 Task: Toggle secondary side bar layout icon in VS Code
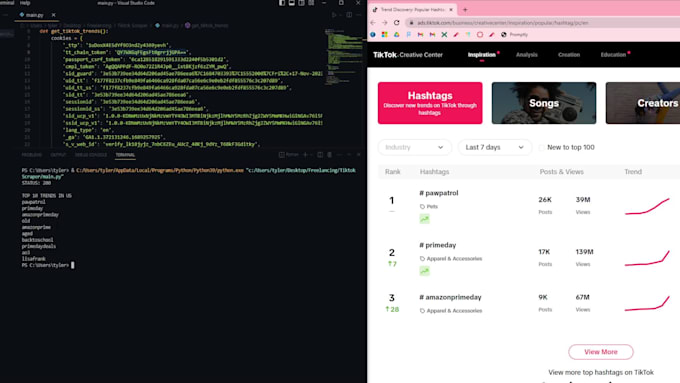click(x=301, y=3)
